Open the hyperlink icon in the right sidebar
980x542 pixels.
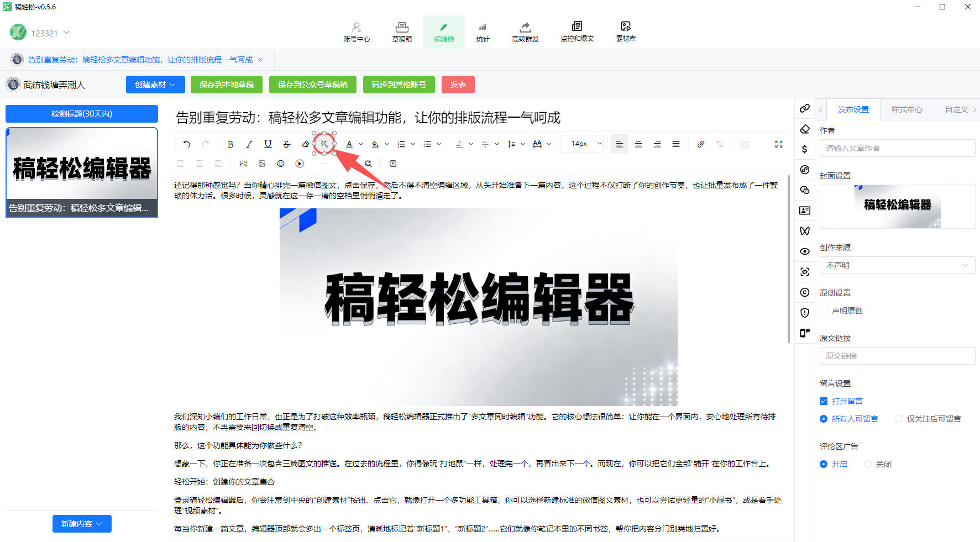[x=805, y=108]
